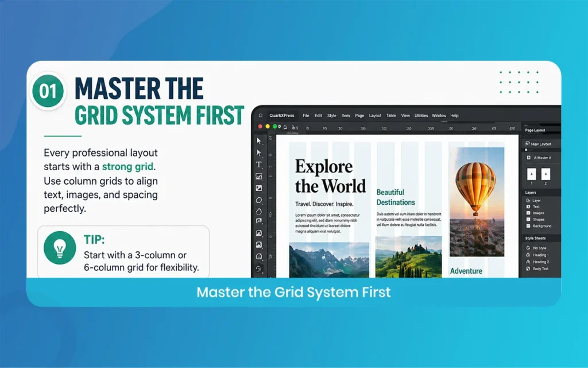Apply the No Style style sheet label
588x368 pixels.
(x=540, y=248)
